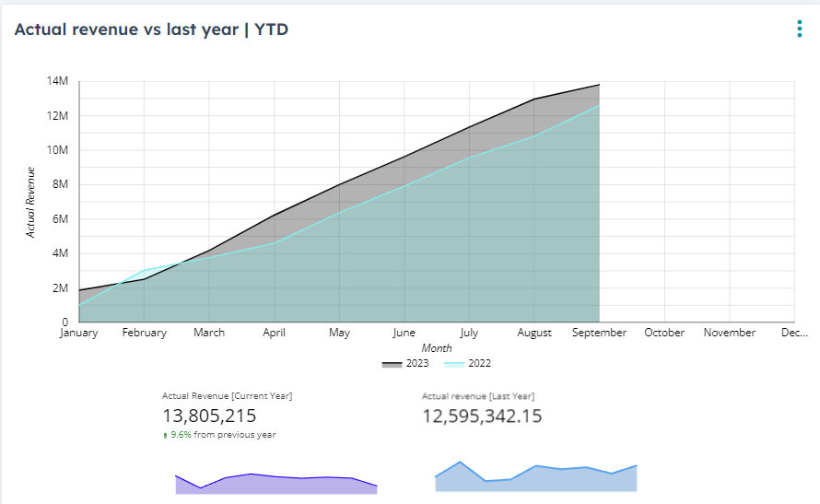
Task: Click the '9.6% from previous year' text
Action: (x=223, y=435)
